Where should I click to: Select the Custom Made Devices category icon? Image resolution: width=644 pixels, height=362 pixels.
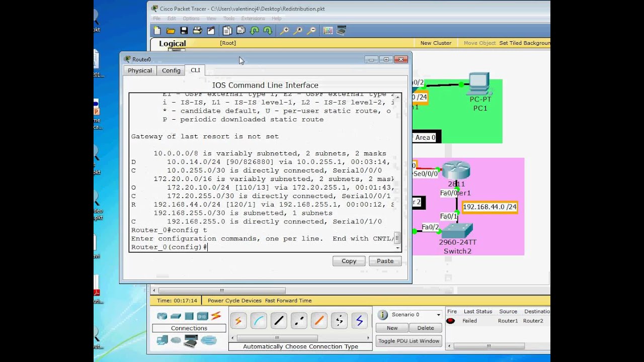tap(191, 341)
